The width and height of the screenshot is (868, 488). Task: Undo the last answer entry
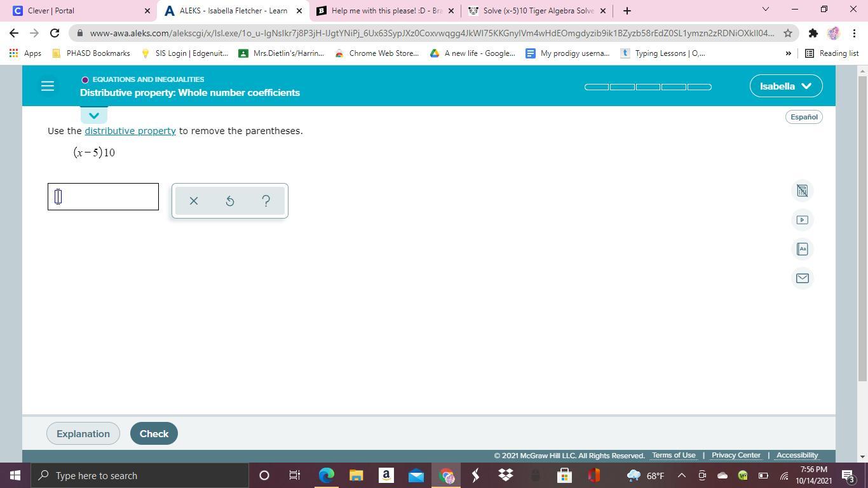tap(230, 201)
